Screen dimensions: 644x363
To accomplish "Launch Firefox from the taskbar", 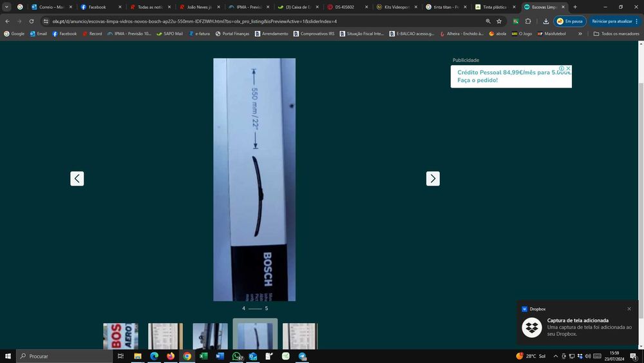I will tap(171, 356).
